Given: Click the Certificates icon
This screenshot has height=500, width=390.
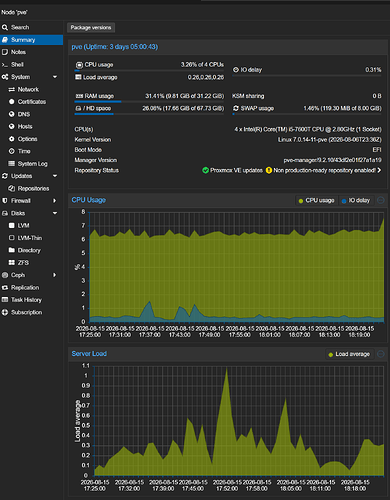Looking at the screenshot, I should 12,102.
